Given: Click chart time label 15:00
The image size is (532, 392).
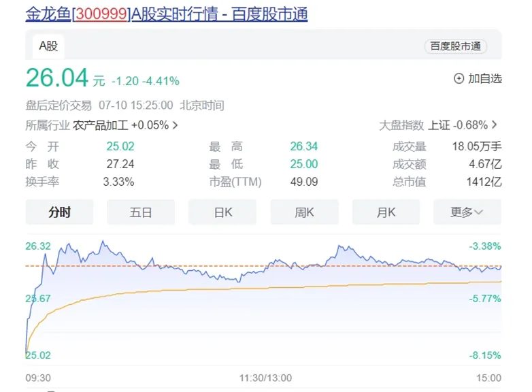Looking at the screenshot, I should (488, 378).
